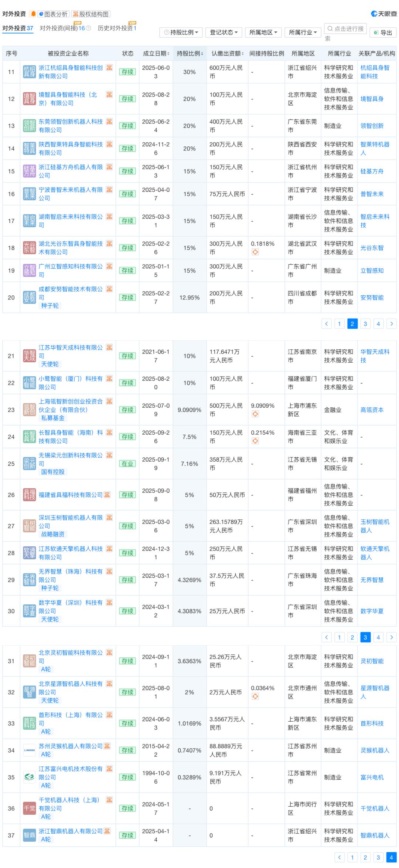Sort table by 成立日期 column
This screenshot has height=868, width=399.
click(x=156, y=54)
